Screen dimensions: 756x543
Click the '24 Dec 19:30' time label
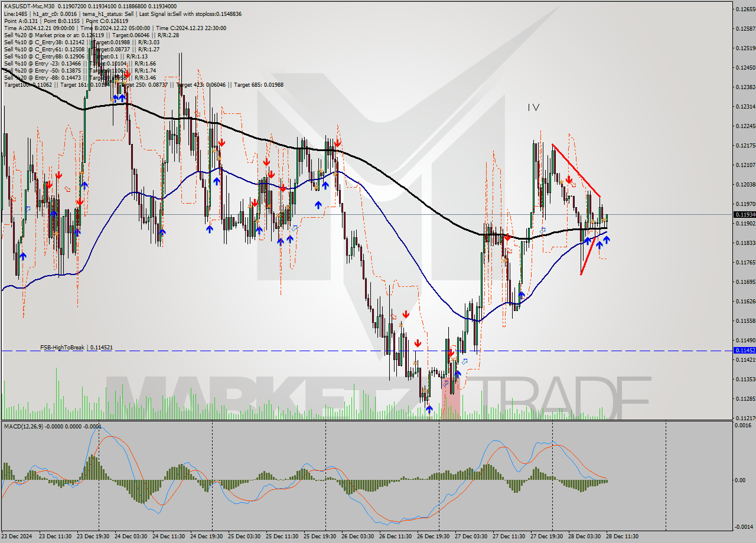[207, 537]
